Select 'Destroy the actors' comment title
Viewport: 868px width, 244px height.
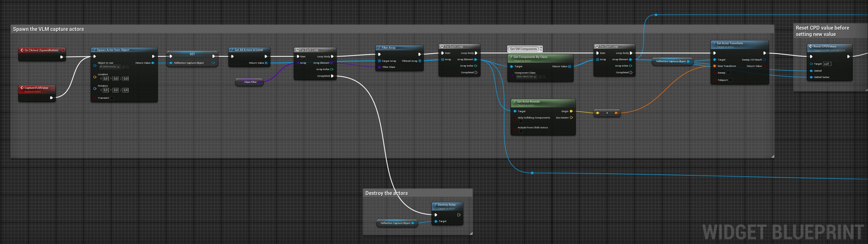(x=386, y=193)
